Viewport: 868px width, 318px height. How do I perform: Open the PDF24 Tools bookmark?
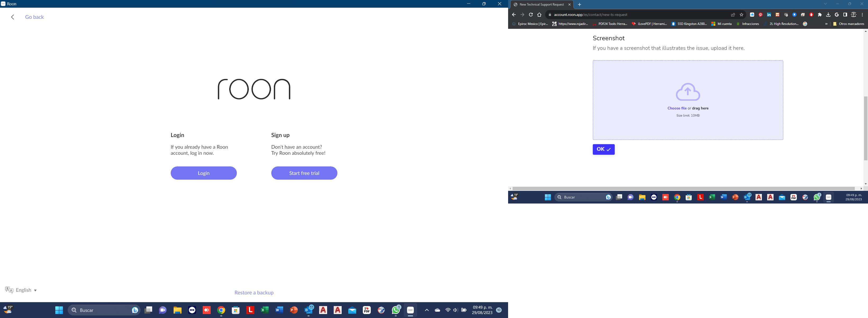610,24
